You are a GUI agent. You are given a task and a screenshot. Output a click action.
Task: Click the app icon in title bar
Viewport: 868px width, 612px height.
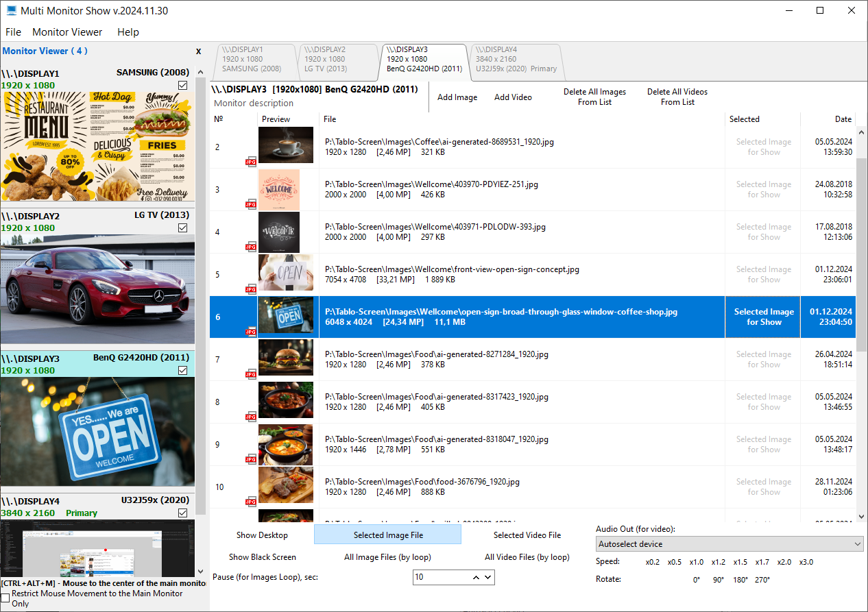pos(11,11)
